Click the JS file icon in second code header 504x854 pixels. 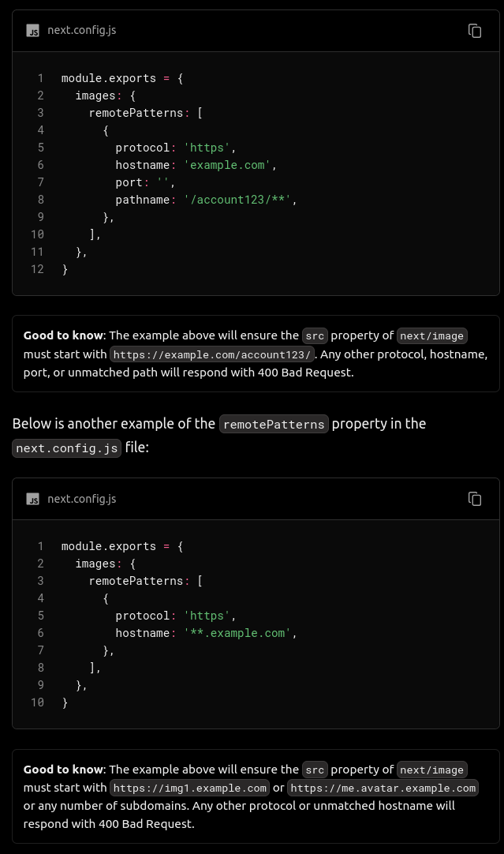[32, 499]
